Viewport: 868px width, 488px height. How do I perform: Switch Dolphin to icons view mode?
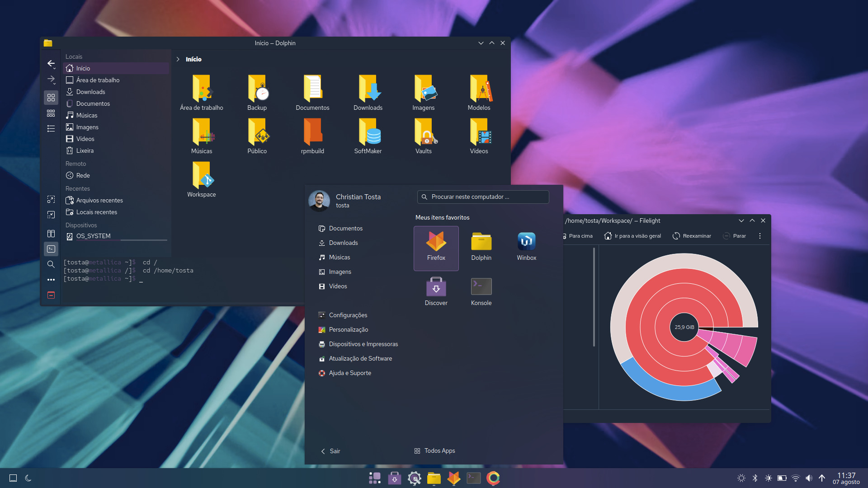(x=51, y=98)
